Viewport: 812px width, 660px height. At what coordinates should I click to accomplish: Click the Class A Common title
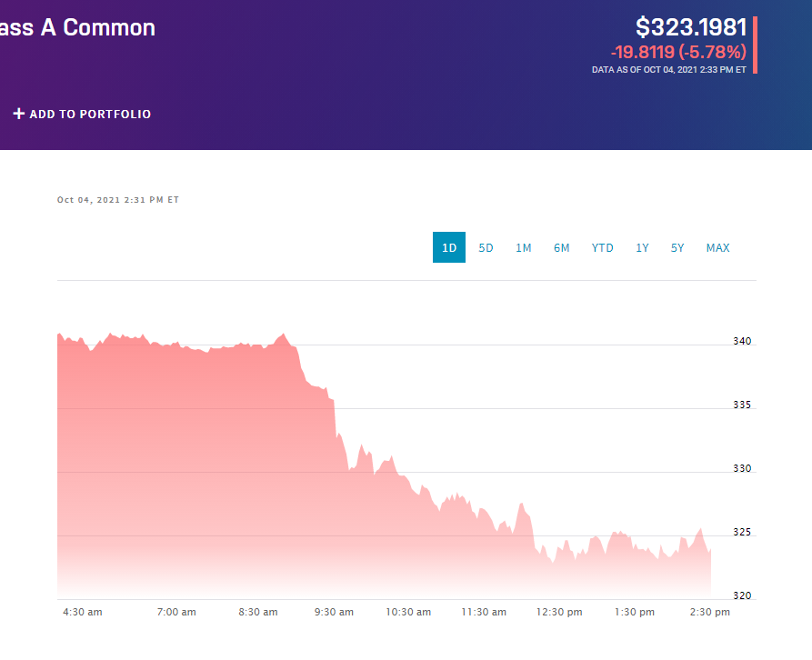point(77,27)
